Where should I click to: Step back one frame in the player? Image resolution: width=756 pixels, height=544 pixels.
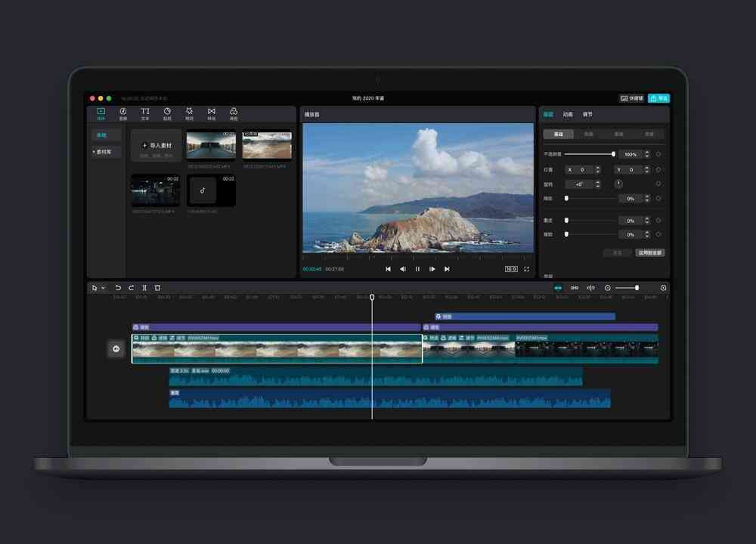point(403,269)
